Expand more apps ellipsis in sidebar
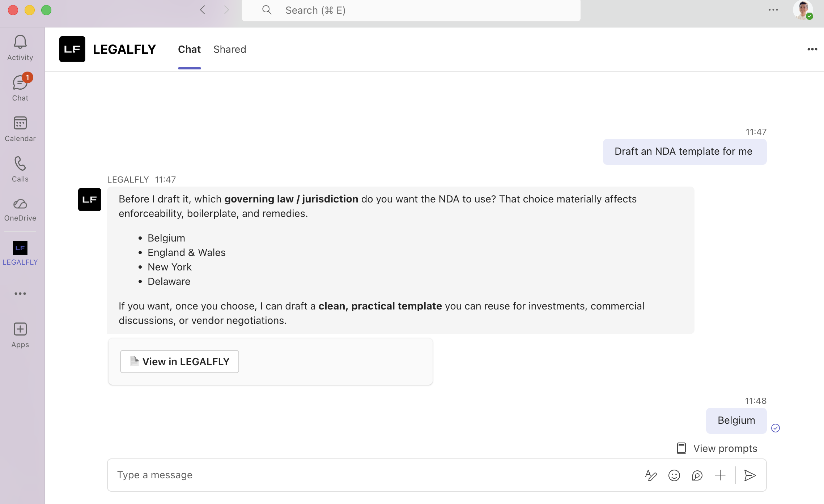The image size is (824, 504). [20, 294]
